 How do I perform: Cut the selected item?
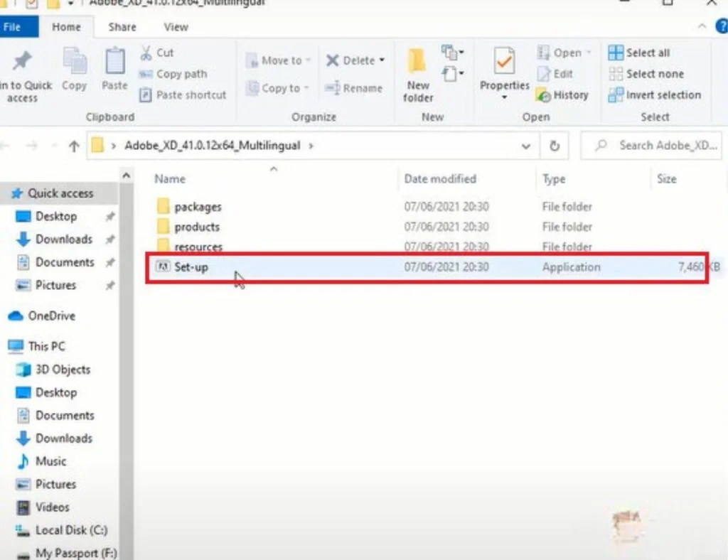157,53
